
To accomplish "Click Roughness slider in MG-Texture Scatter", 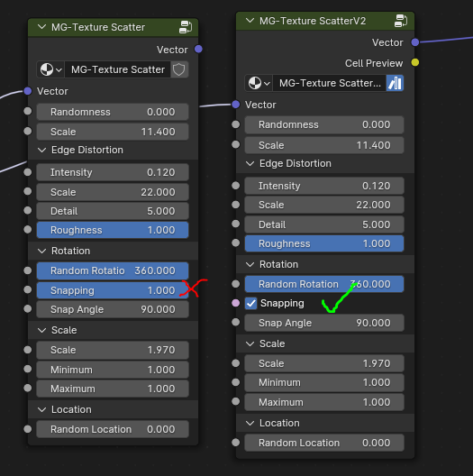I will coord(113,230).
